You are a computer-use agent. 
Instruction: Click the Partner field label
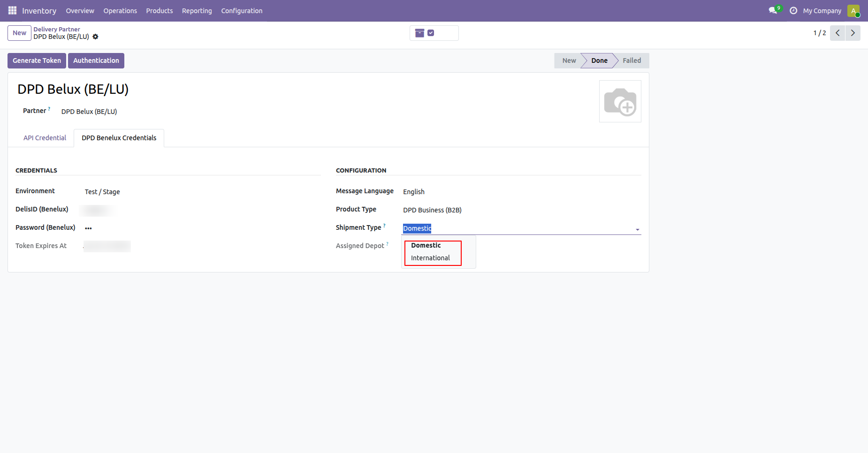coord(34,111)
